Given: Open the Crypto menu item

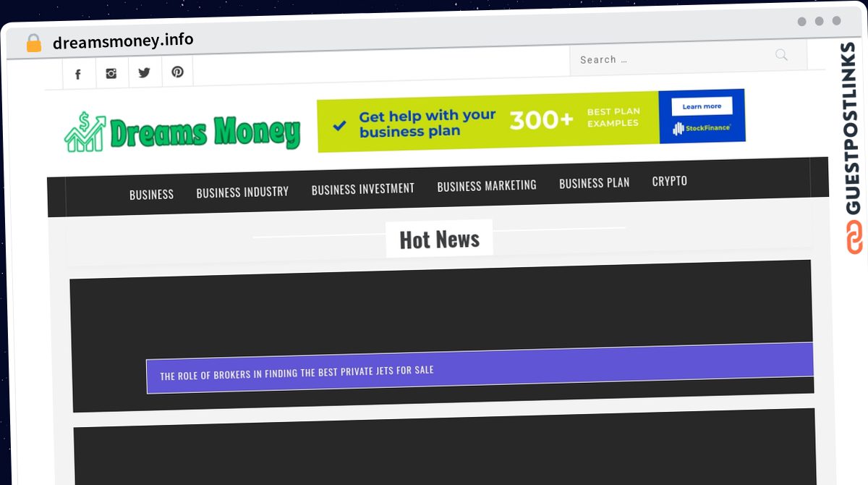Looking at the screenshot, I should point(670,181).
